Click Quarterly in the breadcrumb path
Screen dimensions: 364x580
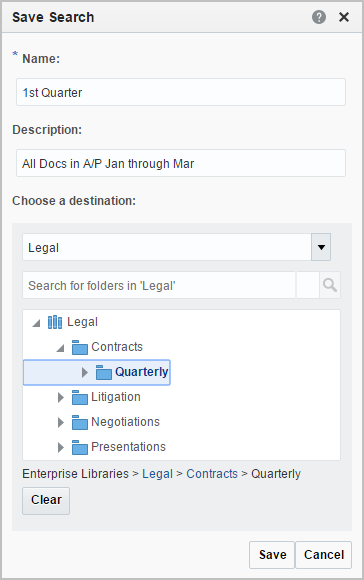coord(276,474)
